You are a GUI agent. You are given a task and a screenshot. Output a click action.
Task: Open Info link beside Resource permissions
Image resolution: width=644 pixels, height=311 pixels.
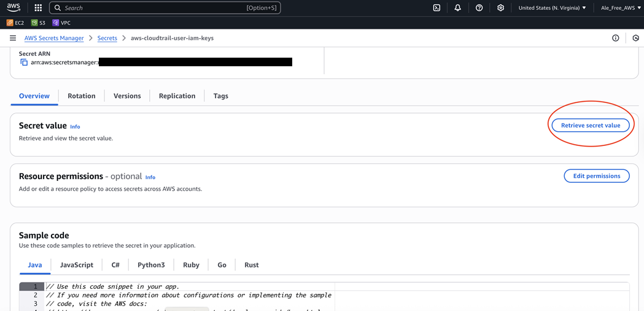(x=150, y=177)
